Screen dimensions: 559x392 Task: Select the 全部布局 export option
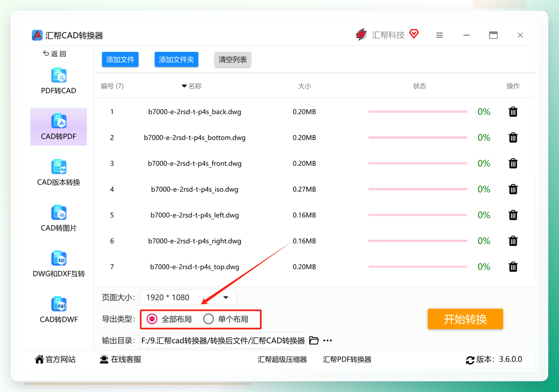[169, 319]
